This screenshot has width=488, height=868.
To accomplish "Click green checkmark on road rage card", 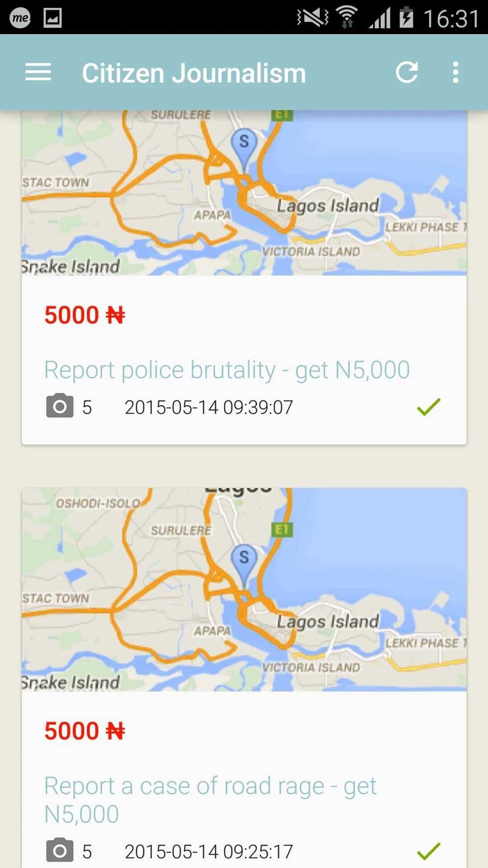I will 429,851.
